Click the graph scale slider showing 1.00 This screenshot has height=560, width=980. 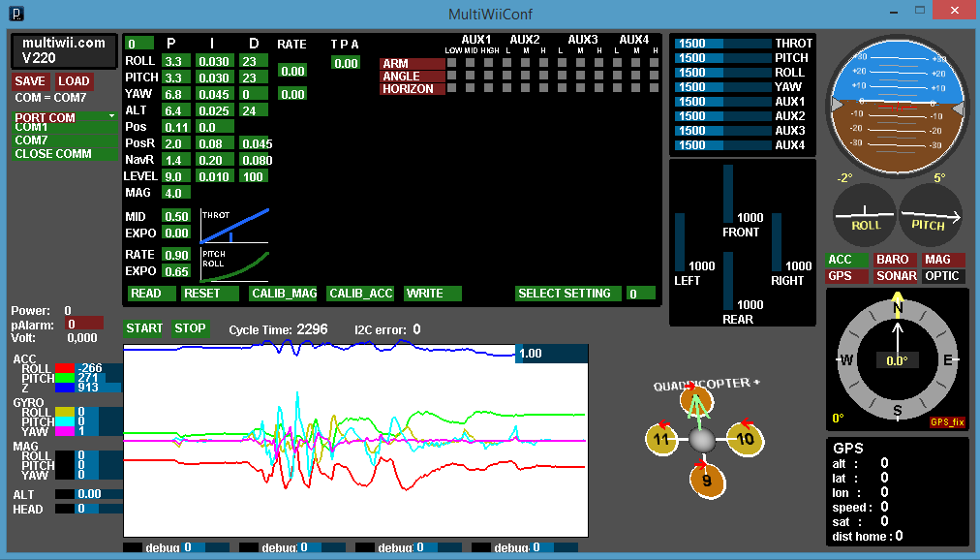pos(551,353)
